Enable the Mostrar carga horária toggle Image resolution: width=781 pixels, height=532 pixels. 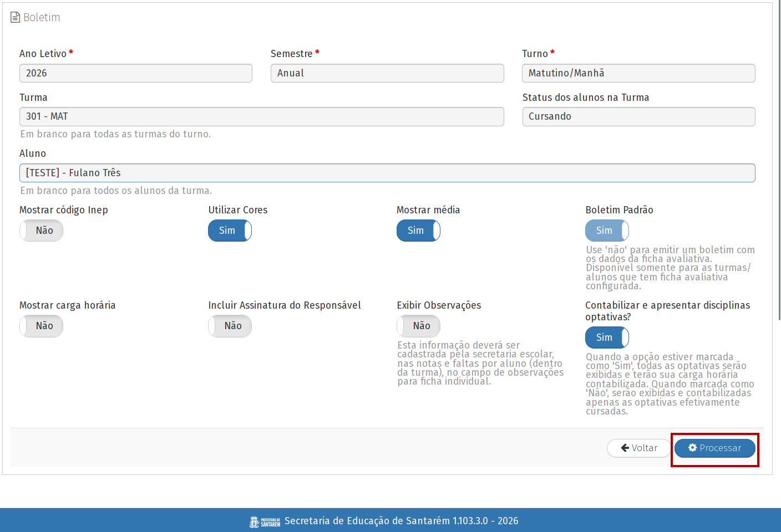tap(42, 326)
